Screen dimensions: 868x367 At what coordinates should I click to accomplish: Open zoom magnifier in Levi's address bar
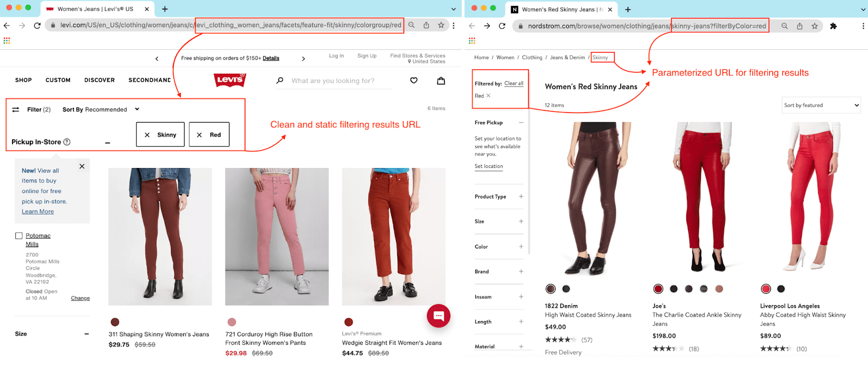pyautogui.click(x=412, y=25)
